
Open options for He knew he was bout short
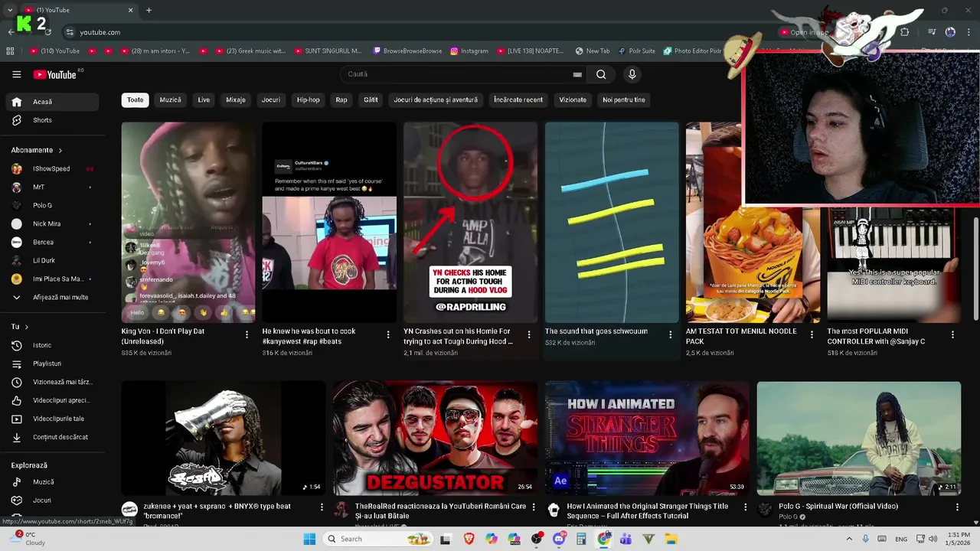(387, 334)
